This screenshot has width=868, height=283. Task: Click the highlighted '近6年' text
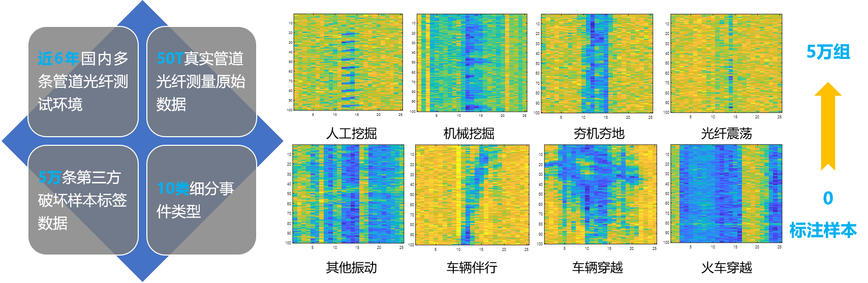tap(58, 59)
